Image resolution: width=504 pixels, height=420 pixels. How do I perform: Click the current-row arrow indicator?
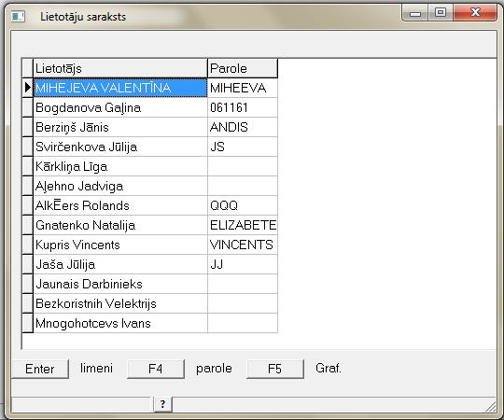coord(28,88)
